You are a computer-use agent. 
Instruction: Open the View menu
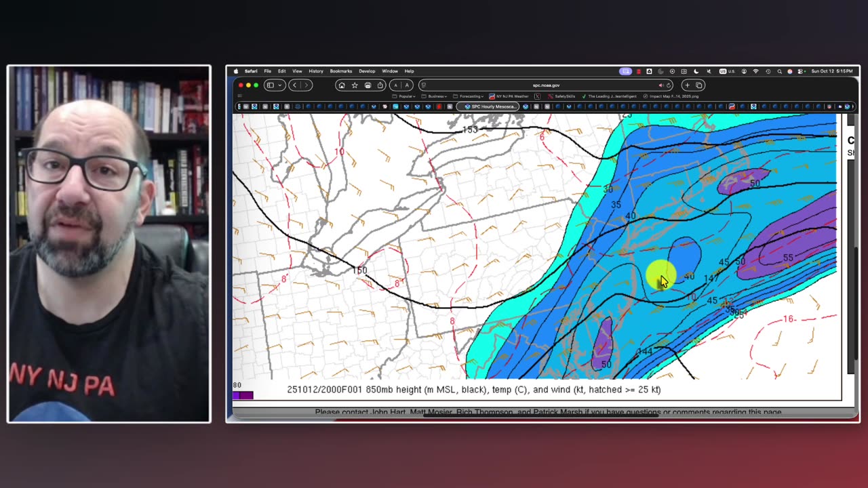point(297,71)
